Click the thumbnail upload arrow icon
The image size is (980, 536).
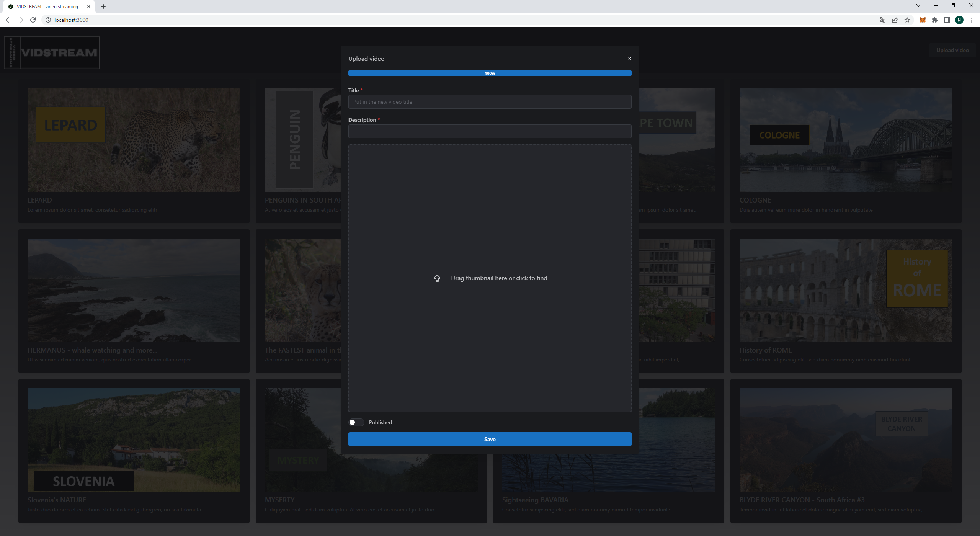[x=437, y=278]
